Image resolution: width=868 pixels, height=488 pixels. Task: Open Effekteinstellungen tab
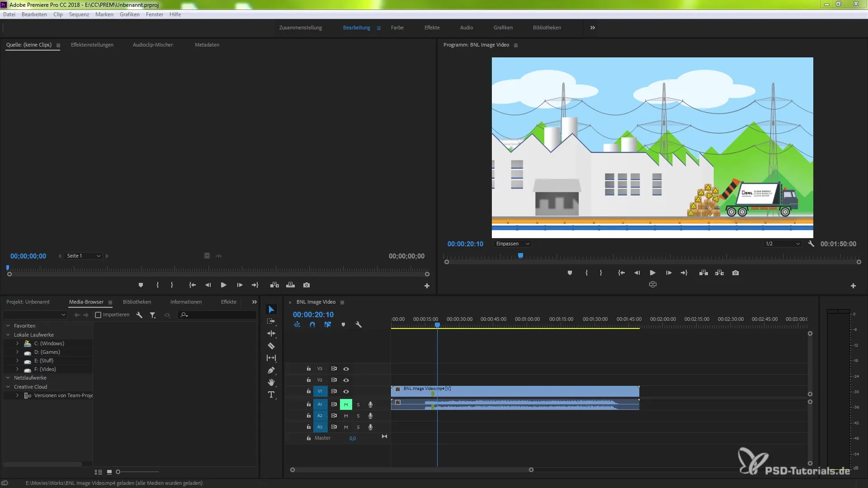[92, 45]
